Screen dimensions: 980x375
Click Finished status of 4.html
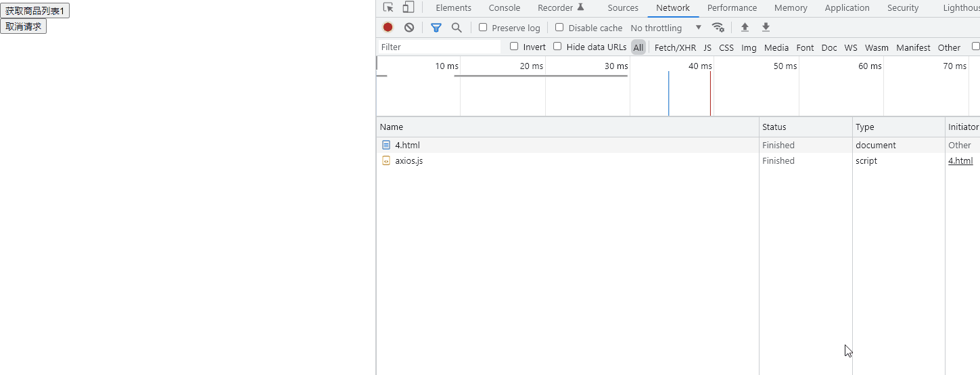pos(778,145)
